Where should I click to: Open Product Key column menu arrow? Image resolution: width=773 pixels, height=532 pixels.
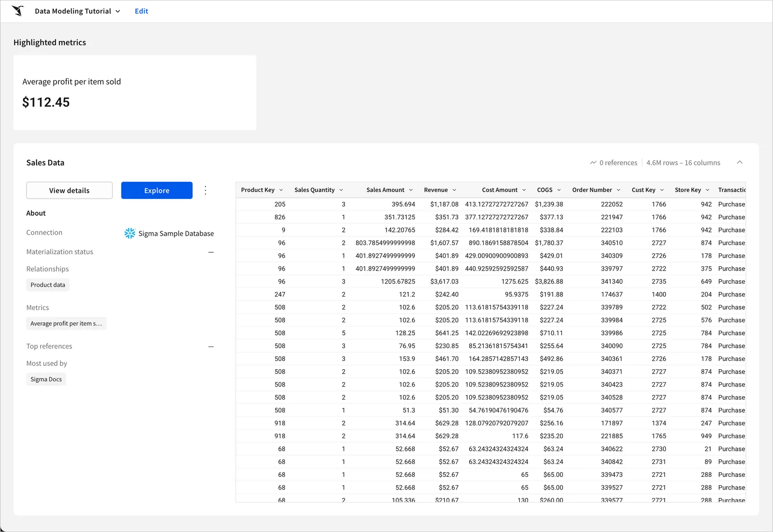281,190
